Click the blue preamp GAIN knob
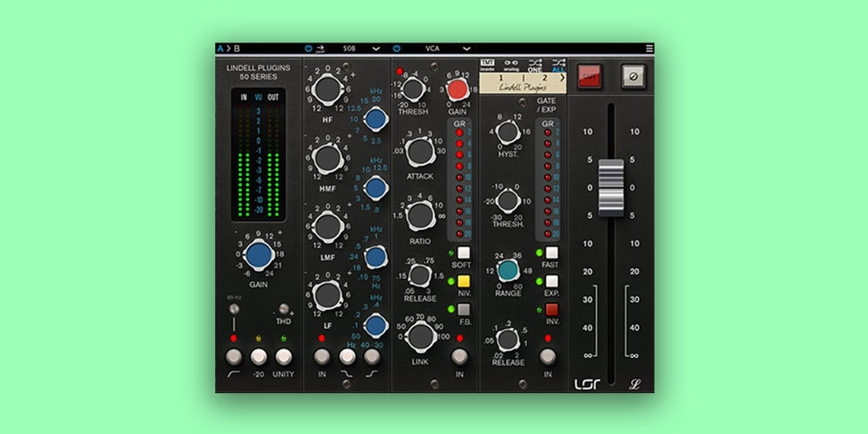This screenshot has height=434, width=868. [259, 255]
